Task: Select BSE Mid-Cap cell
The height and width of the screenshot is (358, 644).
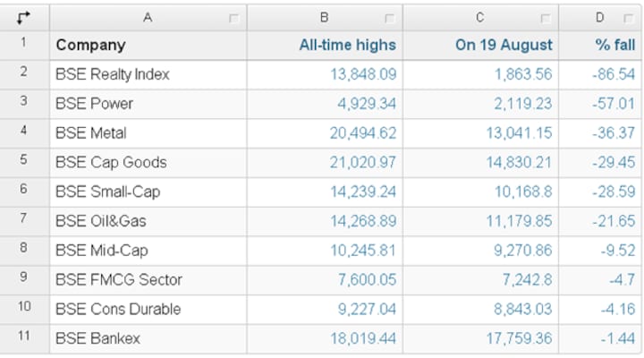Action: [x=148, y=251]
